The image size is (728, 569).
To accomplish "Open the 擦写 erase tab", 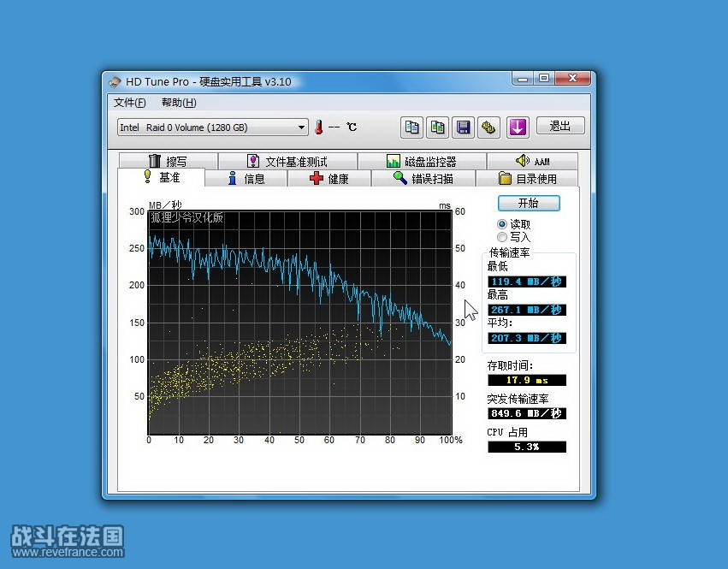I will click(x=168, y=161).
